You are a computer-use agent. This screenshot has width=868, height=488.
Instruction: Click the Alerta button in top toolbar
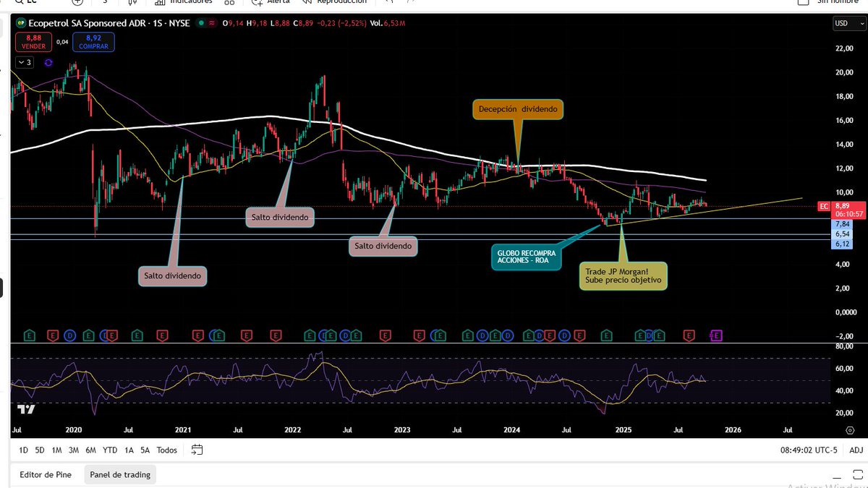point(272,2)
